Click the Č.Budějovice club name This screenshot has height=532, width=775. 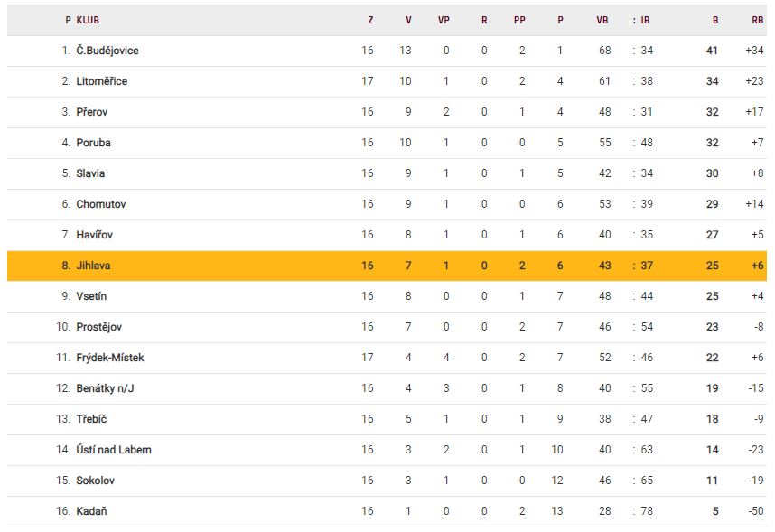click(x=107, y=51)
